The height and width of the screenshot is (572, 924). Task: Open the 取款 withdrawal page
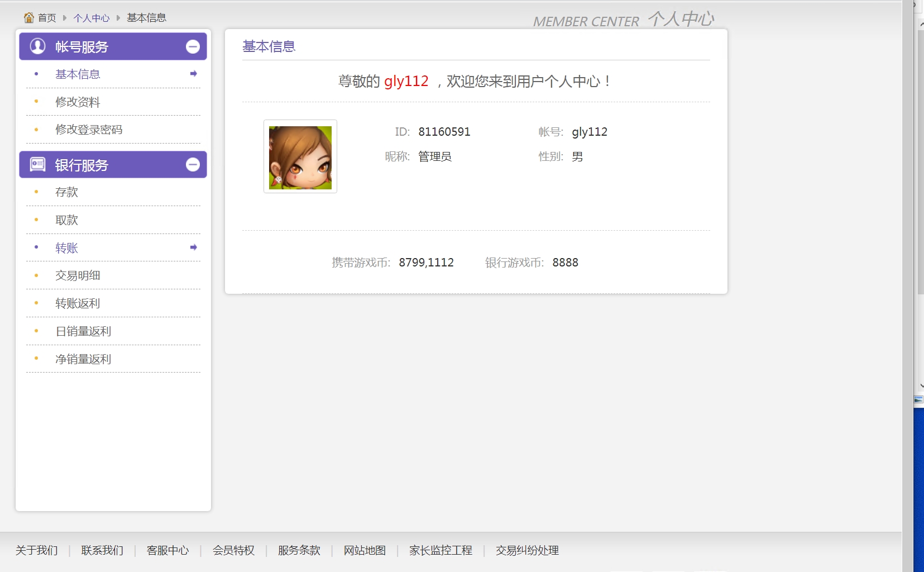(66, 220)
